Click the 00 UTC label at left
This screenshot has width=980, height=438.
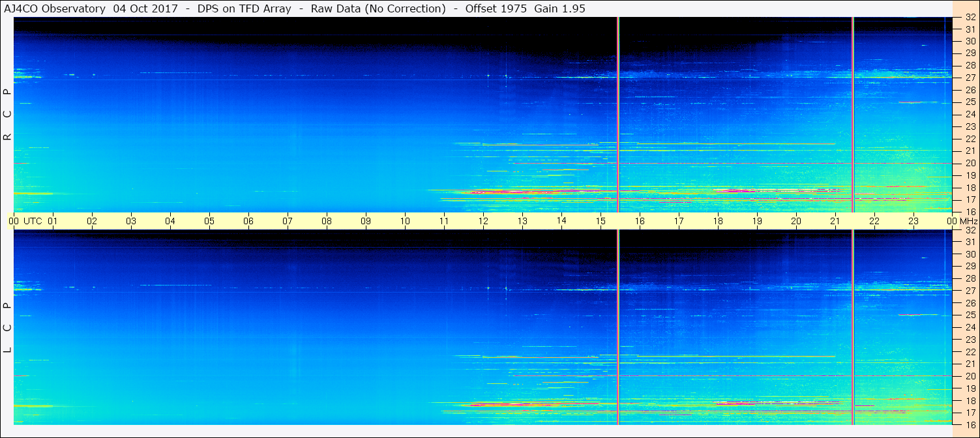click(x=25, y=221)
